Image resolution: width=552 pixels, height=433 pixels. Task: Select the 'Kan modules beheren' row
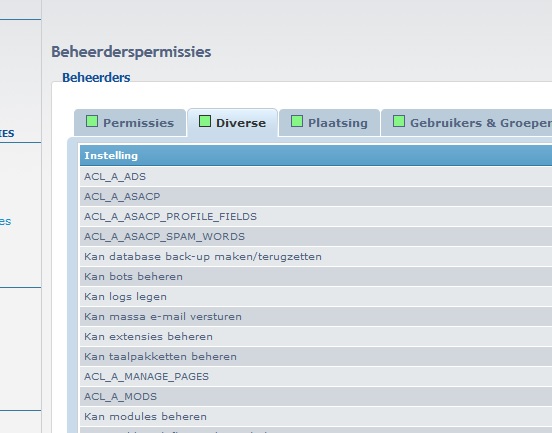[x=316, y=417]
